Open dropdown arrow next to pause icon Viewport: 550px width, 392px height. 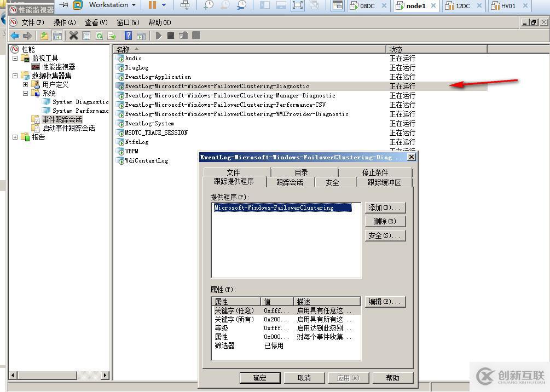pos(164,5)
